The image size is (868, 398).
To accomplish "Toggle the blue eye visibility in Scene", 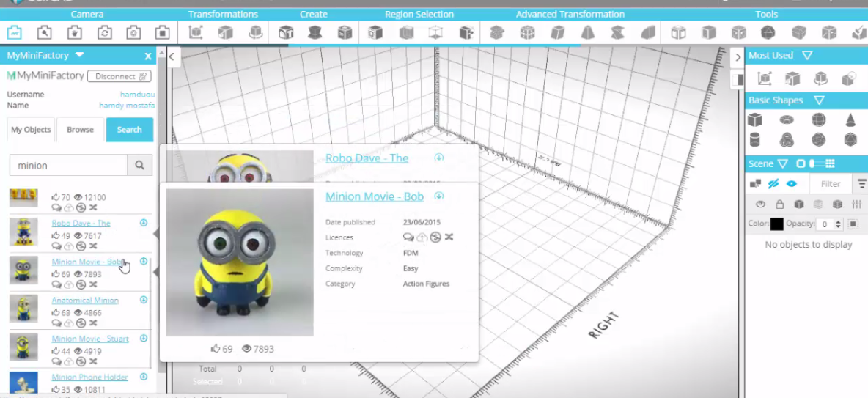I will tap(792, 184).
